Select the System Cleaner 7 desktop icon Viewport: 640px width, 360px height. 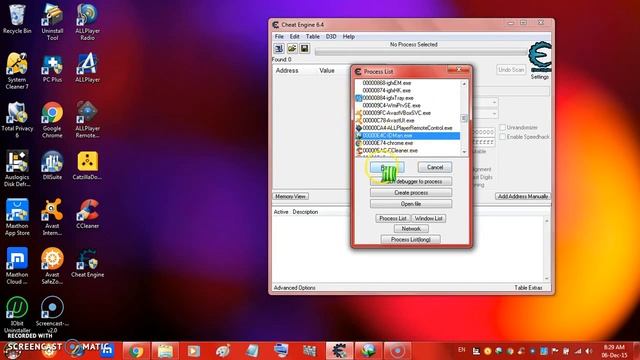click(x=17, y=71)
